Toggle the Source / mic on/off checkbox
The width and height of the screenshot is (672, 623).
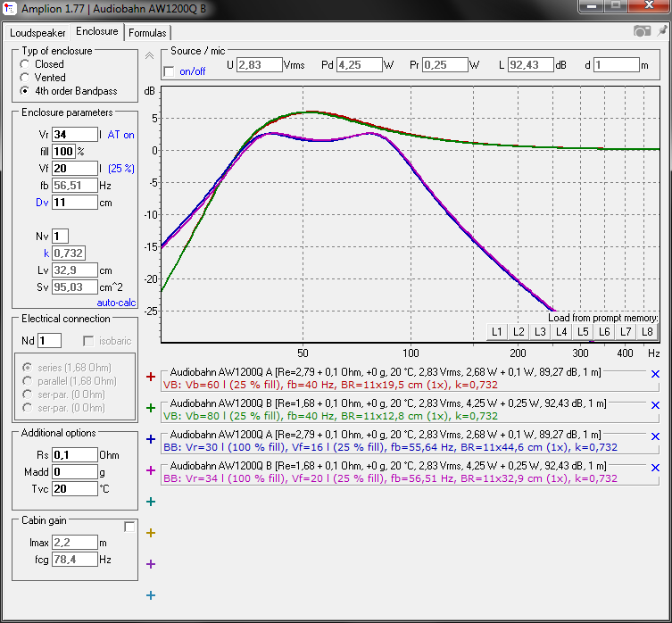[x=170, y=71]
